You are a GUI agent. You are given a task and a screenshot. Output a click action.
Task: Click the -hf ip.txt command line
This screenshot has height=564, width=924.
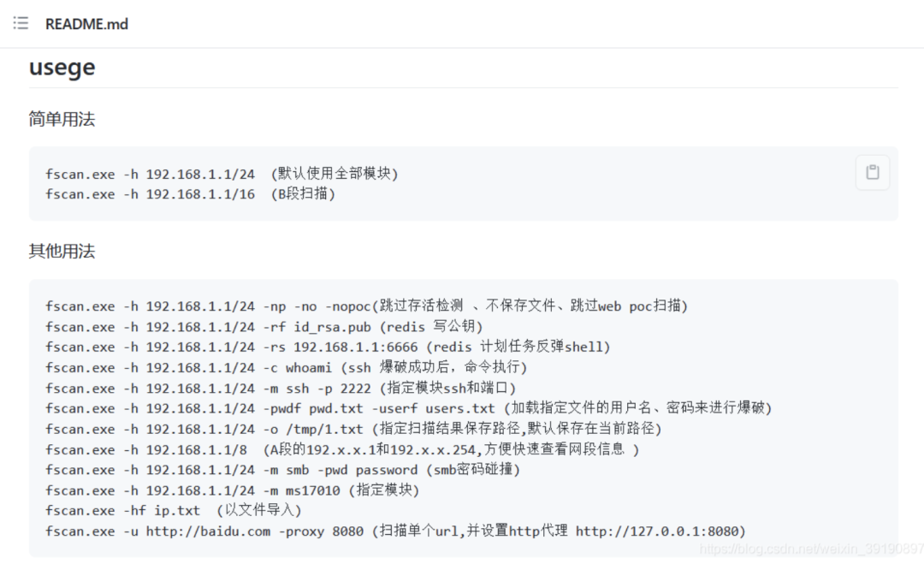coord(173,510)
